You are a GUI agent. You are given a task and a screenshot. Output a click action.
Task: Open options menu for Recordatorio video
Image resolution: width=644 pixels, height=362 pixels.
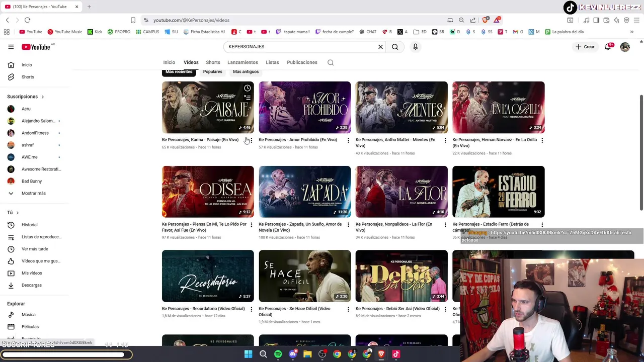coord(252,309)
